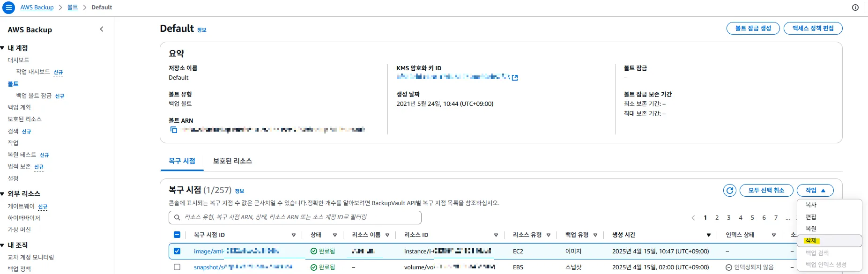Click the info circle icon top right
Image resolution: width=868 pixels, height=274 pixels.
(855, 7)
